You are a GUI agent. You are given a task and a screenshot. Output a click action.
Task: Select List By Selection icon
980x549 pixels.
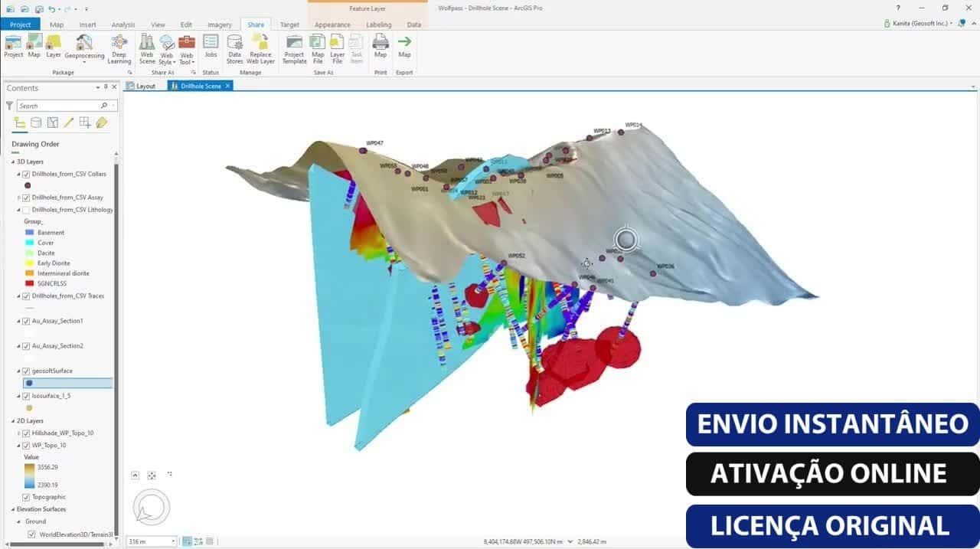click(x=52, y=123)
